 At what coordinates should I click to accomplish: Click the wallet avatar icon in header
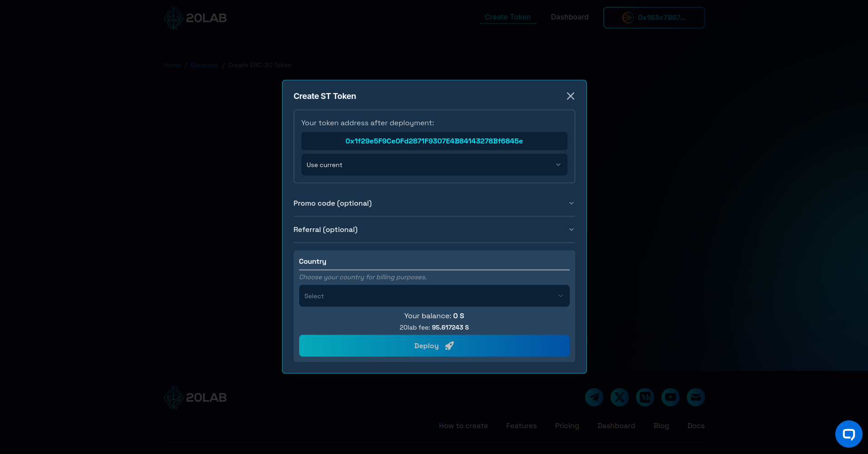[628, 18]
